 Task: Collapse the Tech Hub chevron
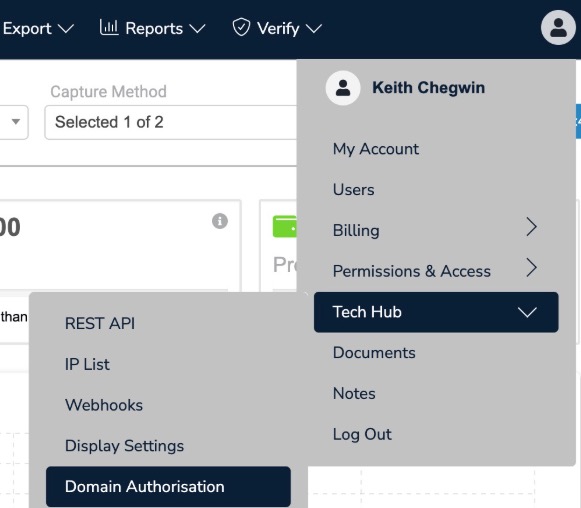click(527, 312)
